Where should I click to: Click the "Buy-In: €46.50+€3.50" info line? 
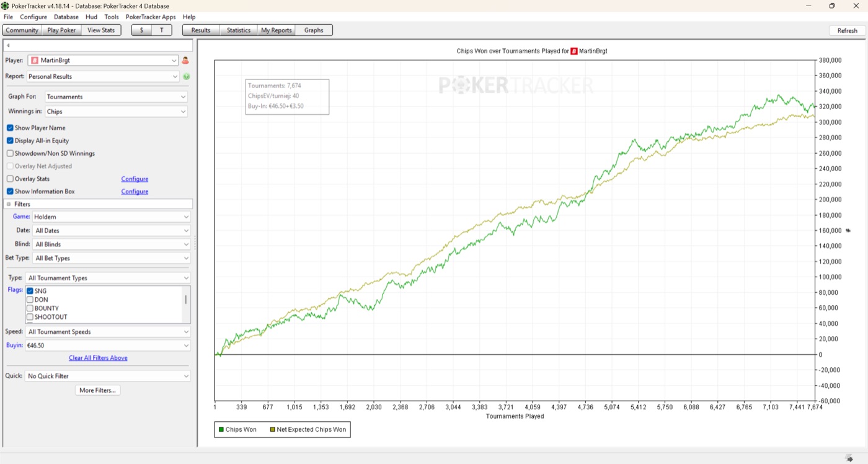click(275, 106)
